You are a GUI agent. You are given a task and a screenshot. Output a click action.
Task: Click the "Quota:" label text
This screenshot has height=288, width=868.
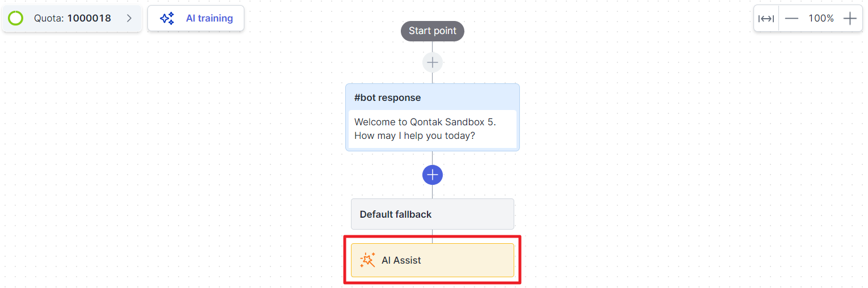pos(49,18)
